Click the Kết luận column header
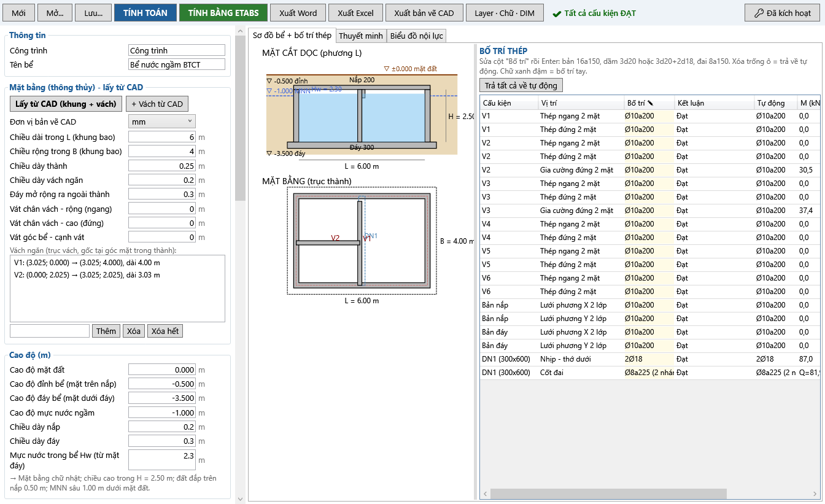Viewport: 825px width, 504px height. coord(714,103)
